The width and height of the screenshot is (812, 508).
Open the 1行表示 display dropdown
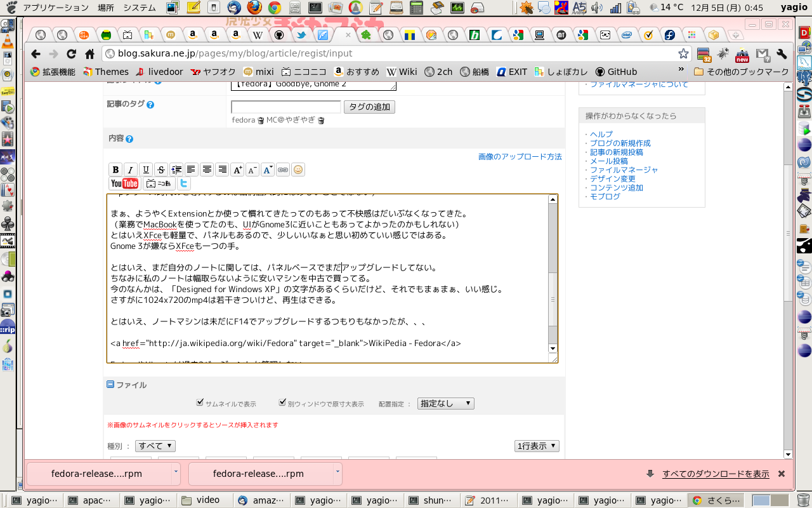[537, 446]
